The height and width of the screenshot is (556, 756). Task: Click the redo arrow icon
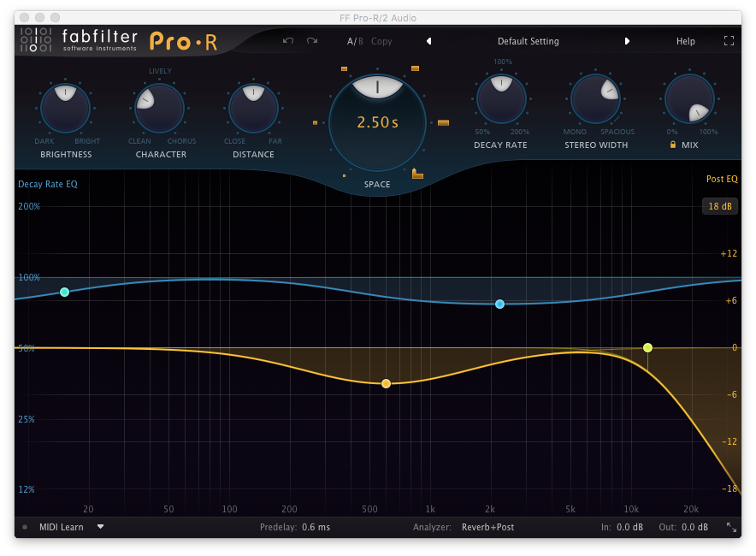point(311,40)
